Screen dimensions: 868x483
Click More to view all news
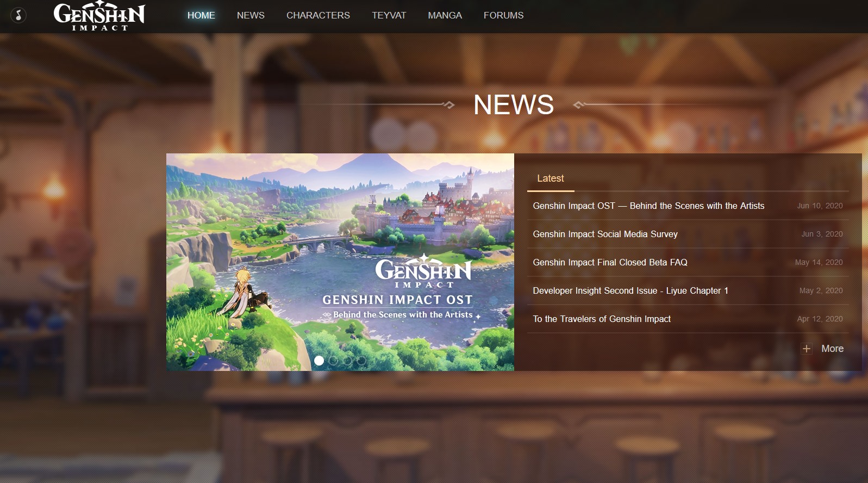click(x=832, y=349)
